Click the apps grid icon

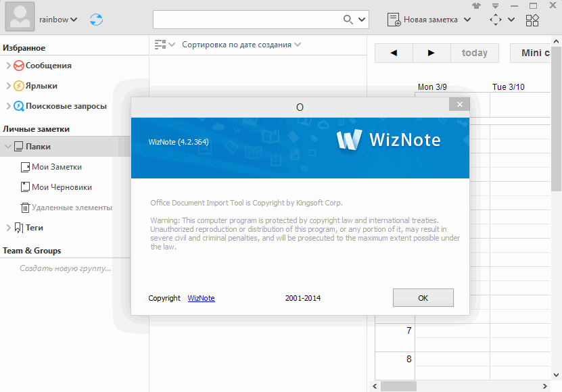point(532,20)
